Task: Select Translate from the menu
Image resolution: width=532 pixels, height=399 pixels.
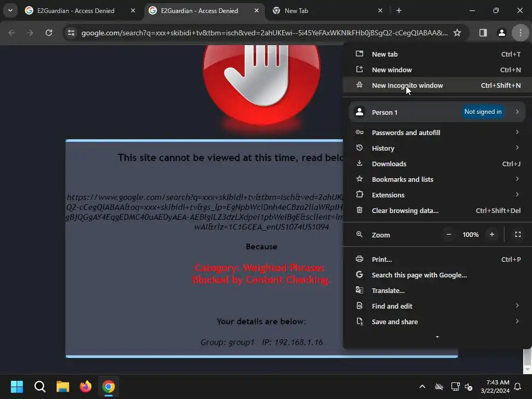Action: pos(437,290)
